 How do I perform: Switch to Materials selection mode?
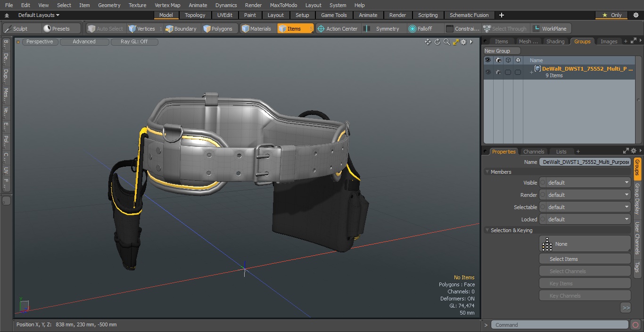[257, 29]
